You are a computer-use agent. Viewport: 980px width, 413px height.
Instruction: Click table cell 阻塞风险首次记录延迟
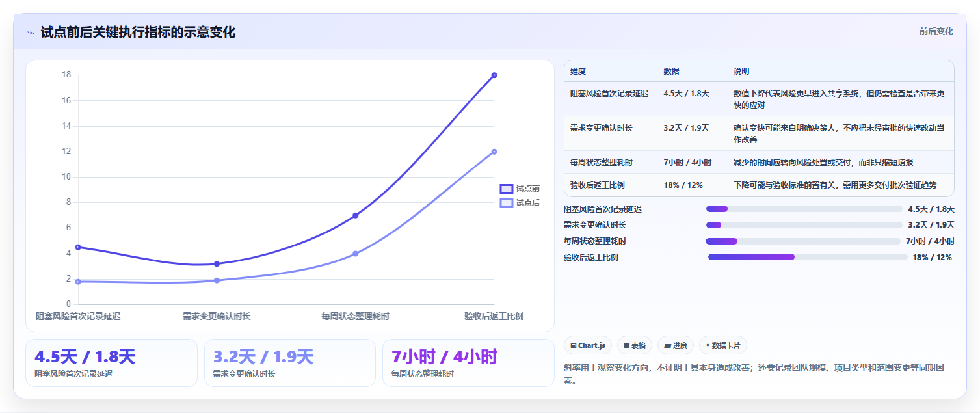[609, 94]
